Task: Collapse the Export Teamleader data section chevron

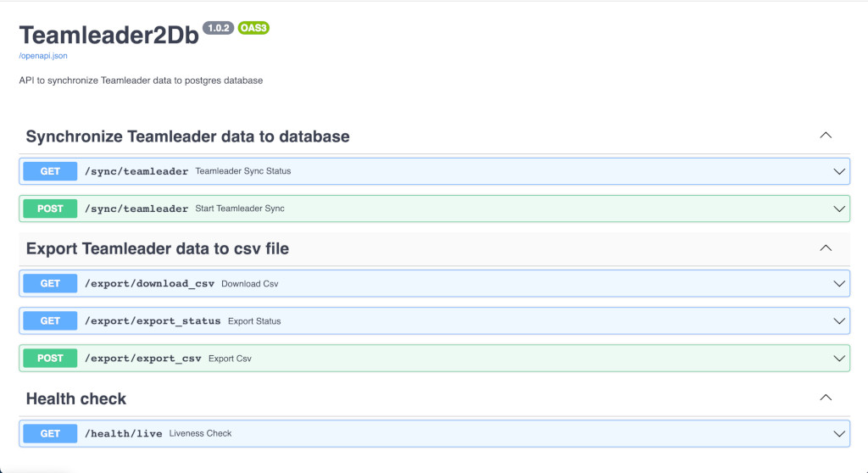Action: coord(826,248)
